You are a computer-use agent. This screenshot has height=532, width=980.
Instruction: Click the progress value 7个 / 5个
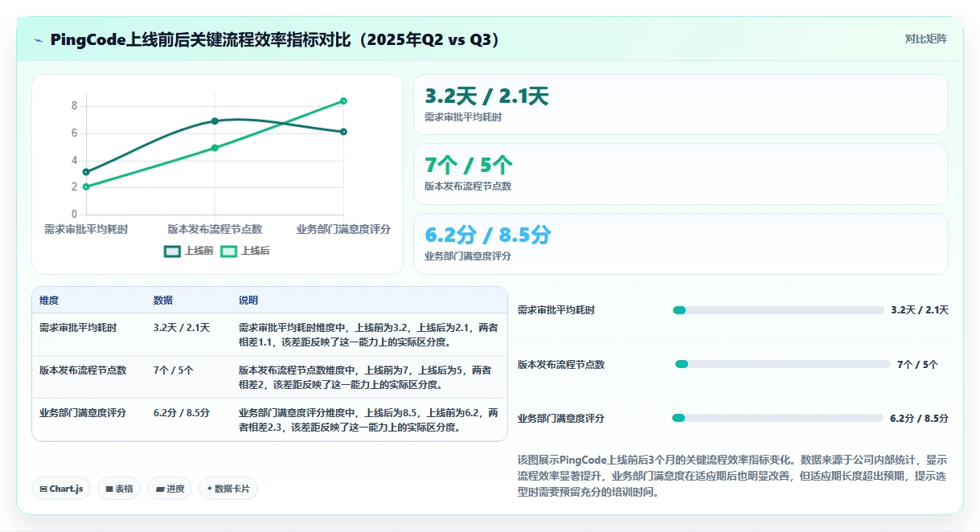tap(917, 364)
